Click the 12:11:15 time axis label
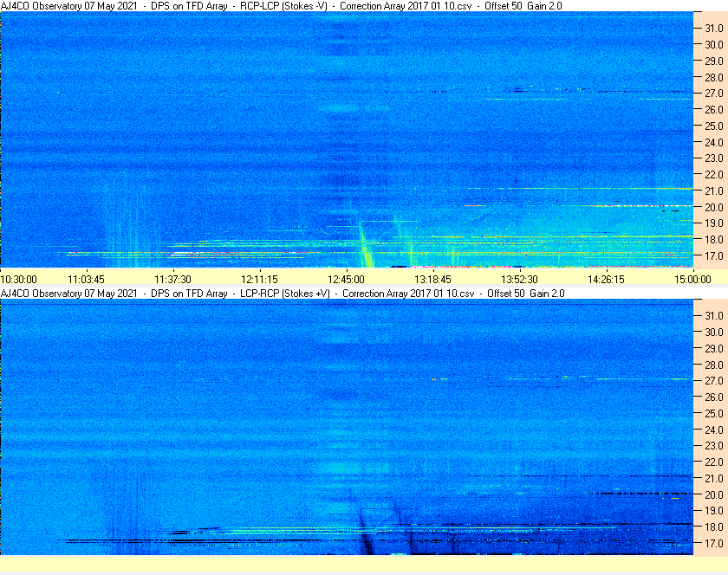The image size is (728, 575). tap(259, 280)
